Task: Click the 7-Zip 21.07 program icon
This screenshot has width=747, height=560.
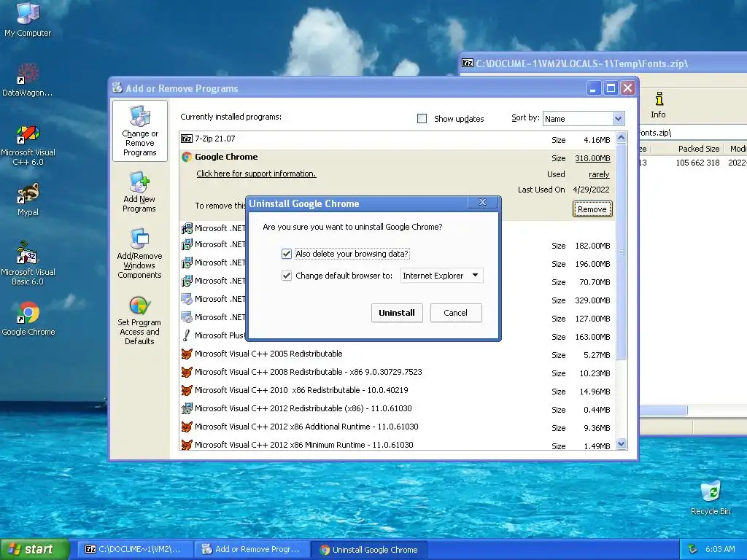Action: (187, 139)
